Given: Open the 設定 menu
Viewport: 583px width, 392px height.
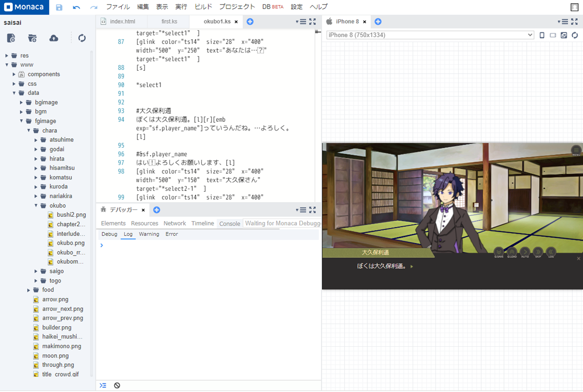Looking at the screenshot, I should [x=297, y=7].
